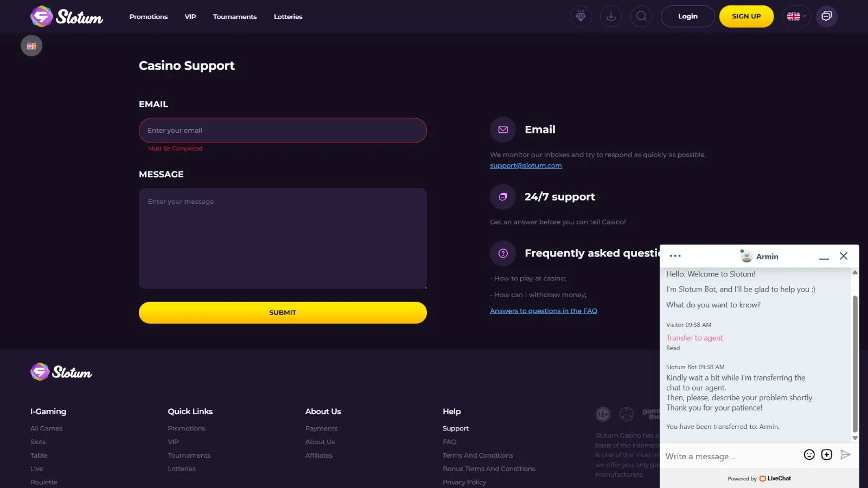Click the yellow SUBMIT button
The width and height of the screenshot is (868, 488).
(x=283, y=313)
